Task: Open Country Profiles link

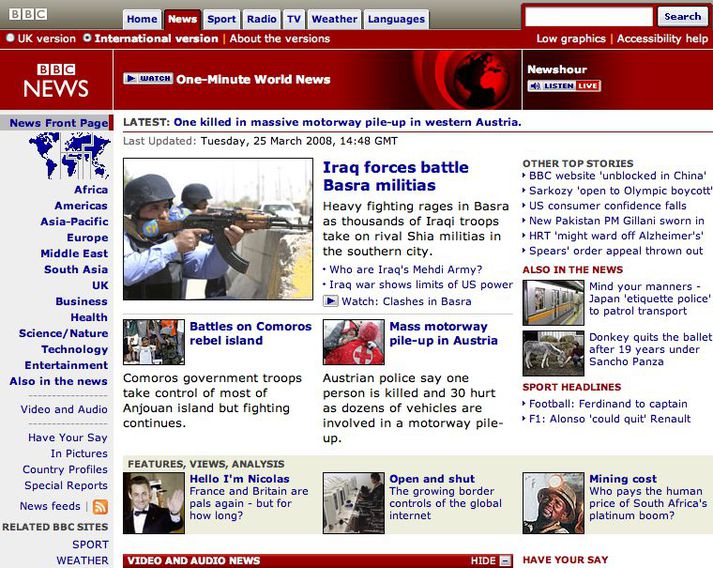Action: coord(65,469)
